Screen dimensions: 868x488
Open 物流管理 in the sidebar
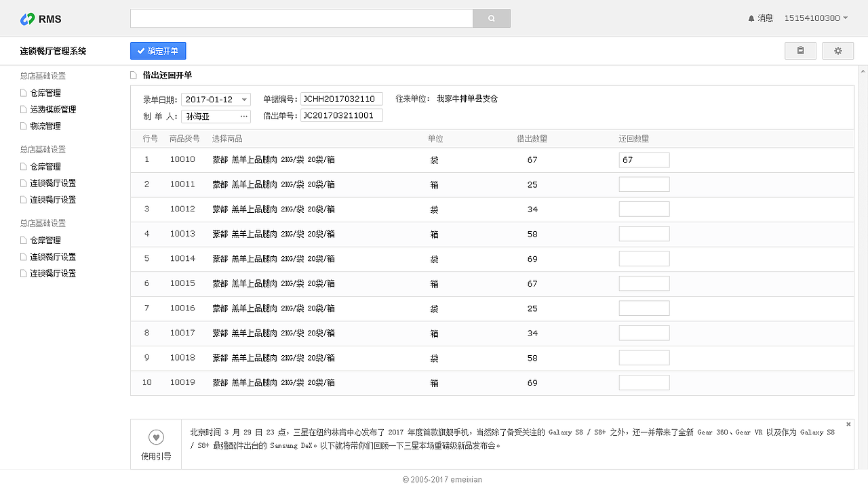[x=45, y=126]
